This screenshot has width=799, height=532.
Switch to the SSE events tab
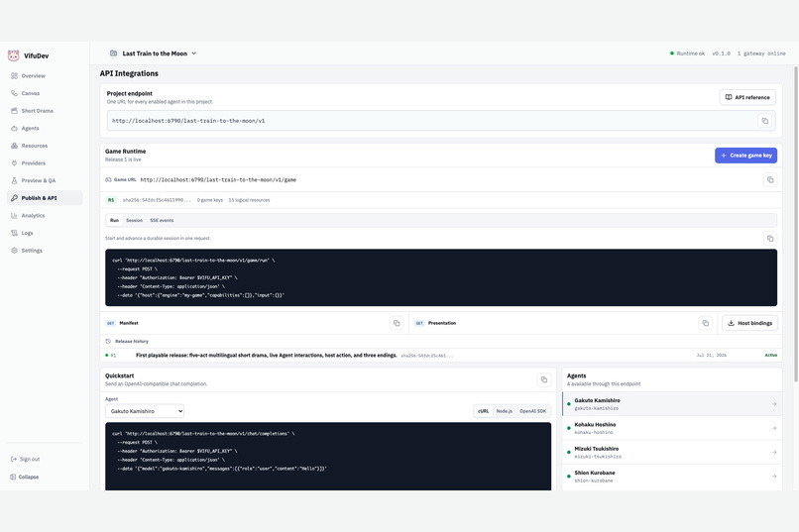pos(162,221)
